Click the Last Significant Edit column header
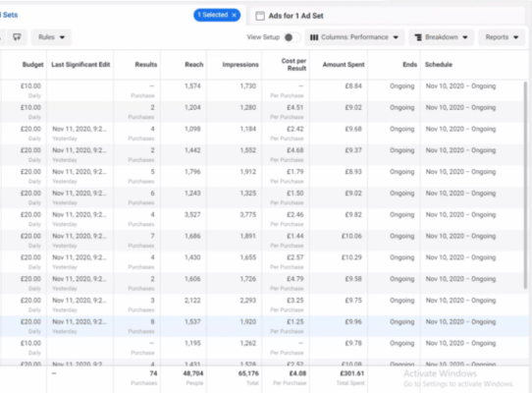The height and width of the screenshot is (393, 532). [80, 65]
